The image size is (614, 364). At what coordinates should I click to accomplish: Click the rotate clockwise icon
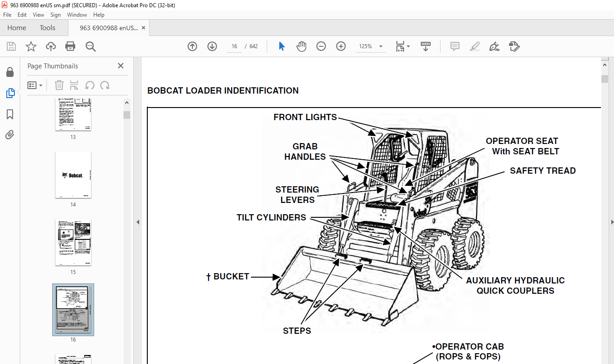click(105, 85)
